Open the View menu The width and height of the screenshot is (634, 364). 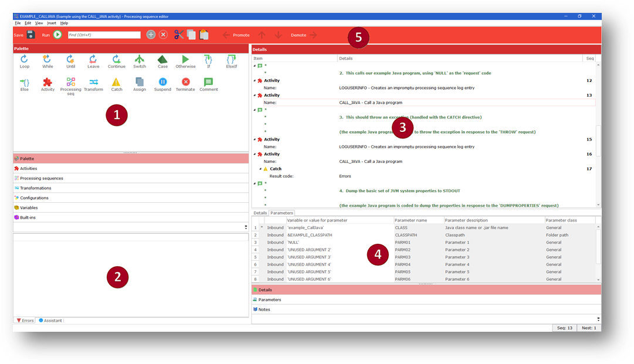click(39, 23)
